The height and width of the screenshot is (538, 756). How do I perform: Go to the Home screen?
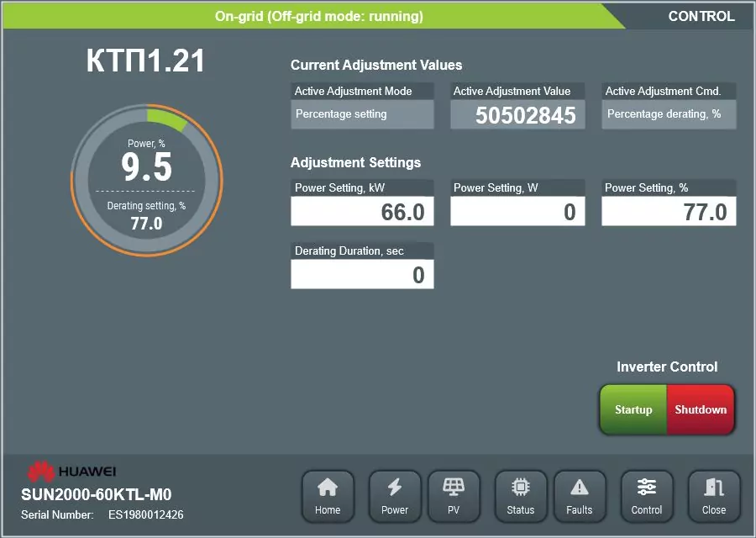[x=328, y=497]
